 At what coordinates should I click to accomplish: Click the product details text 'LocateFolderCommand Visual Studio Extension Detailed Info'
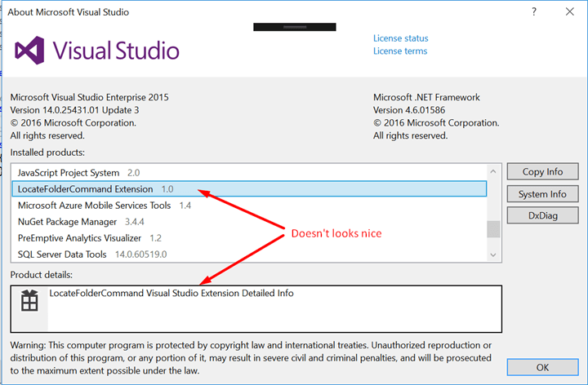point(171,293)
